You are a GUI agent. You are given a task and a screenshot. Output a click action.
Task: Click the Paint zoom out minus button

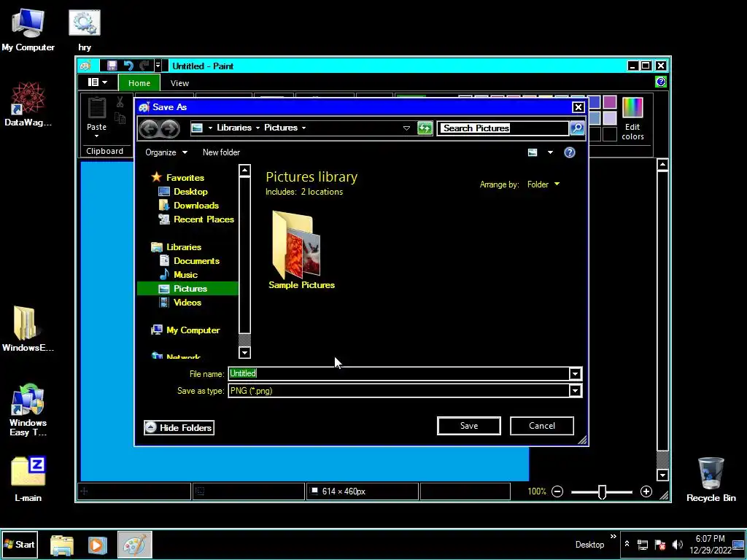click(557, 491)
